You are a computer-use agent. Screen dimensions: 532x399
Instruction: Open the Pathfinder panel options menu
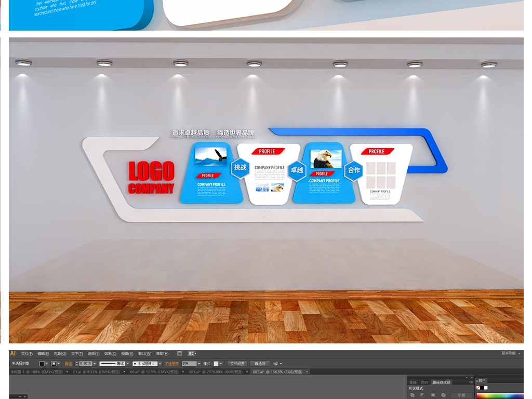click(x=472, y=382)
